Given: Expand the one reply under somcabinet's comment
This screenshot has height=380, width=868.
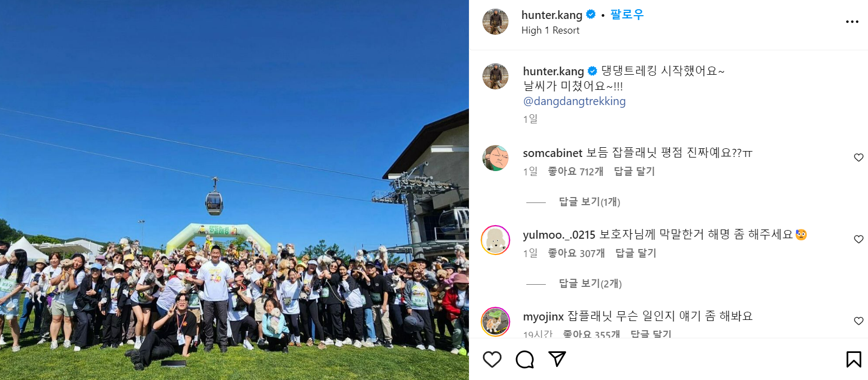Looking at the screenshot, I should (x=589, y=202).
